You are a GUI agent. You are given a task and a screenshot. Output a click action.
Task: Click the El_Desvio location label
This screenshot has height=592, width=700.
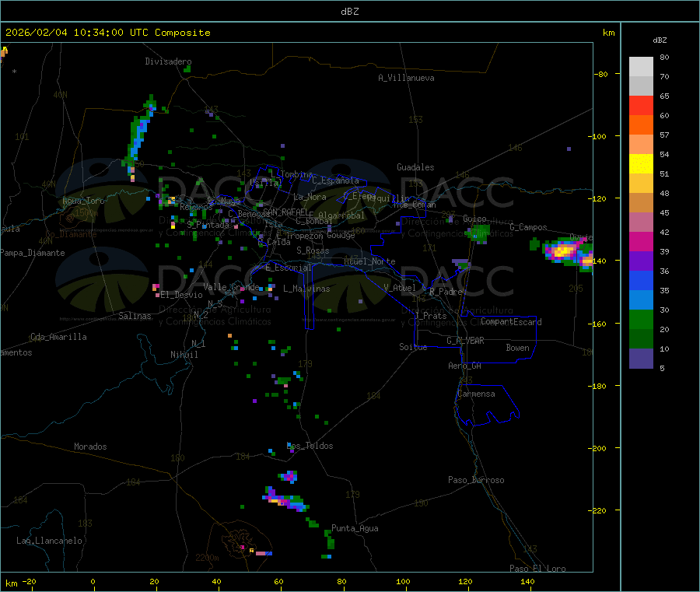click(181, 295)
